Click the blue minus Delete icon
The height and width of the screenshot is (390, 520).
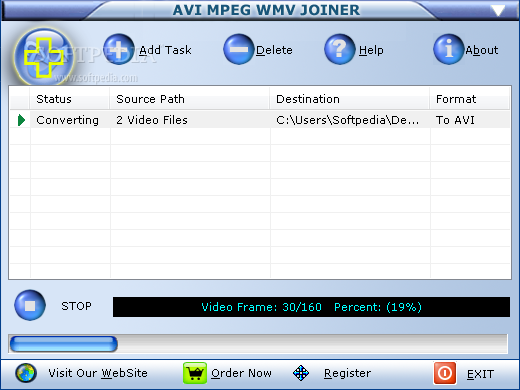[239, 49]
